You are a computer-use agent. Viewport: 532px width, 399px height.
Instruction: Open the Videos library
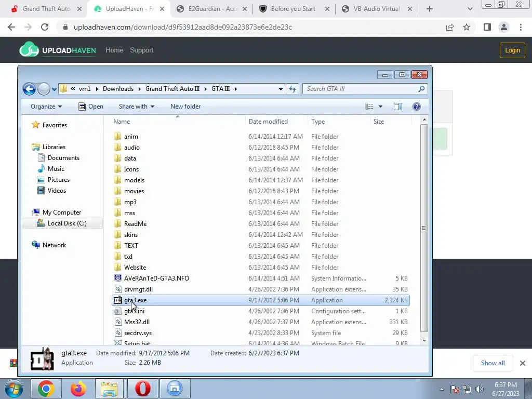[51, 190]
